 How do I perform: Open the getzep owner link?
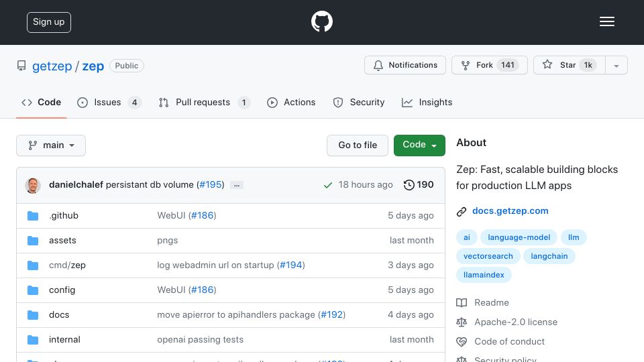(52, 66)
